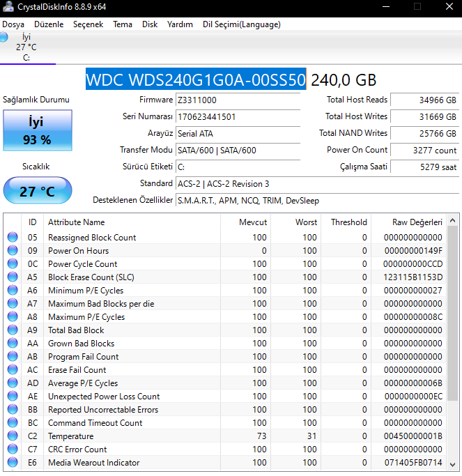Click the supported features field with S.M.A.R.T.
Image resolution: width=462 pixels, height=476 pixels.
pyautogui.click(x=318, y=200)
